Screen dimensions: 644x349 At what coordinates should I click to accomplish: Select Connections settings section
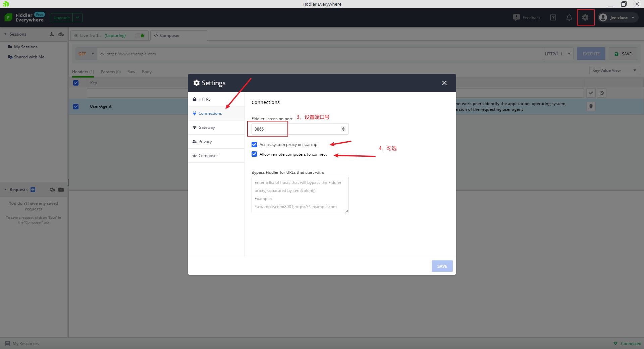click(x=216, y=113)
